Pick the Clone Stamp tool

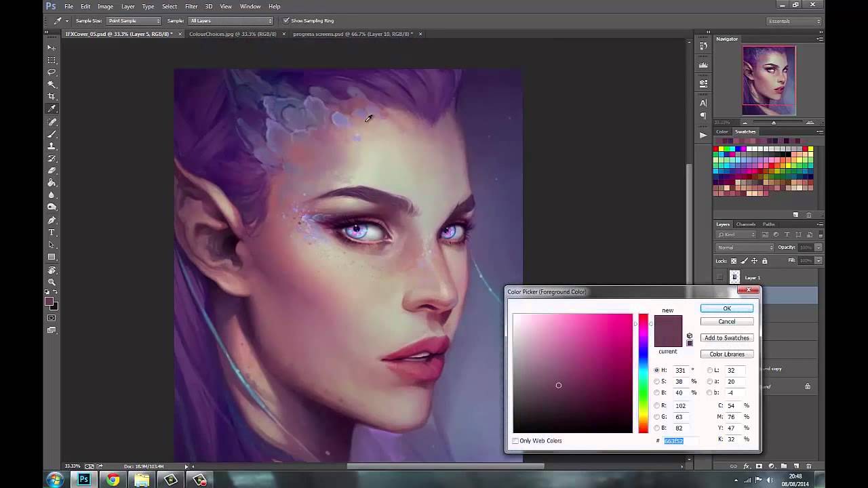[x=52, y=146]
